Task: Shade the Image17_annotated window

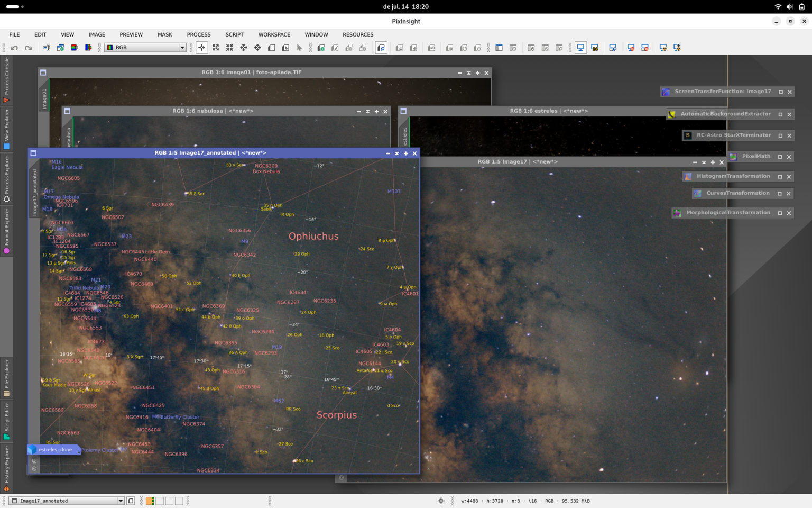Action: (x=397, y=153)
